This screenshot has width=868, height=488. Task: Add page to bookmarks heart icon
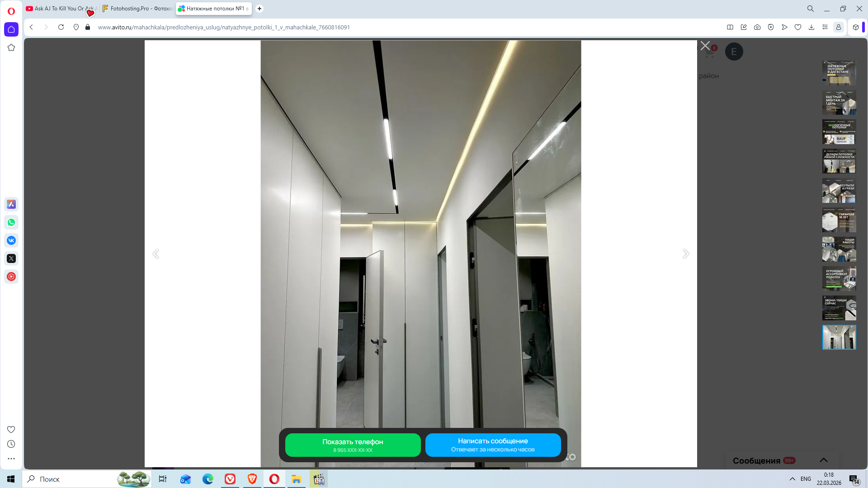(x=798, y=27)
